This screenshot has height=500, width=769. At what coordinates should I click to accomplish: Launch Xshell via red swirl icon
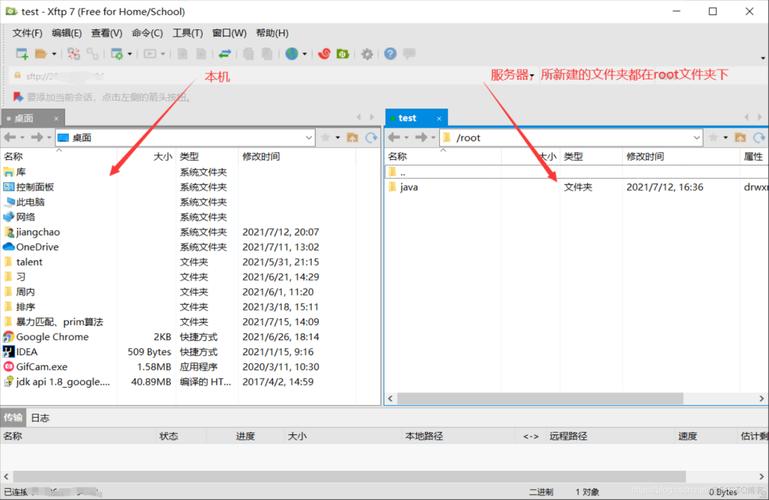point(324,54)
